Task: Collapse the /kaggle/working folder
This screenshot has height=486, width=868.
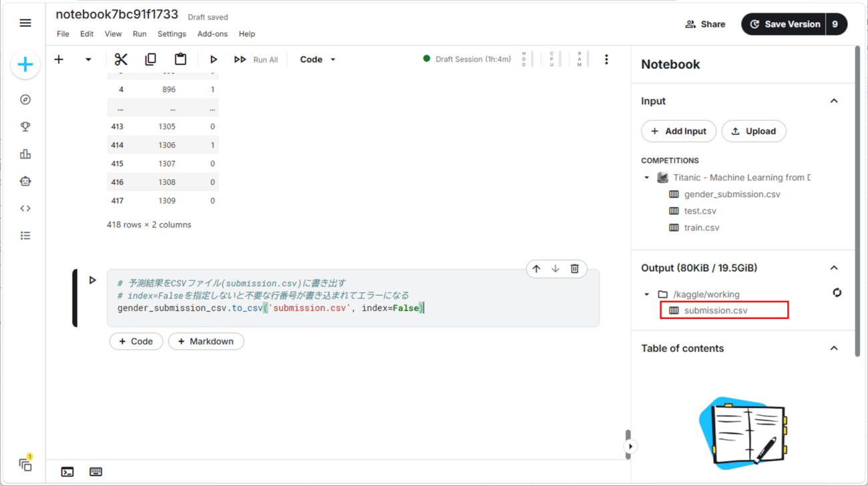Action: tap(646, 294)
